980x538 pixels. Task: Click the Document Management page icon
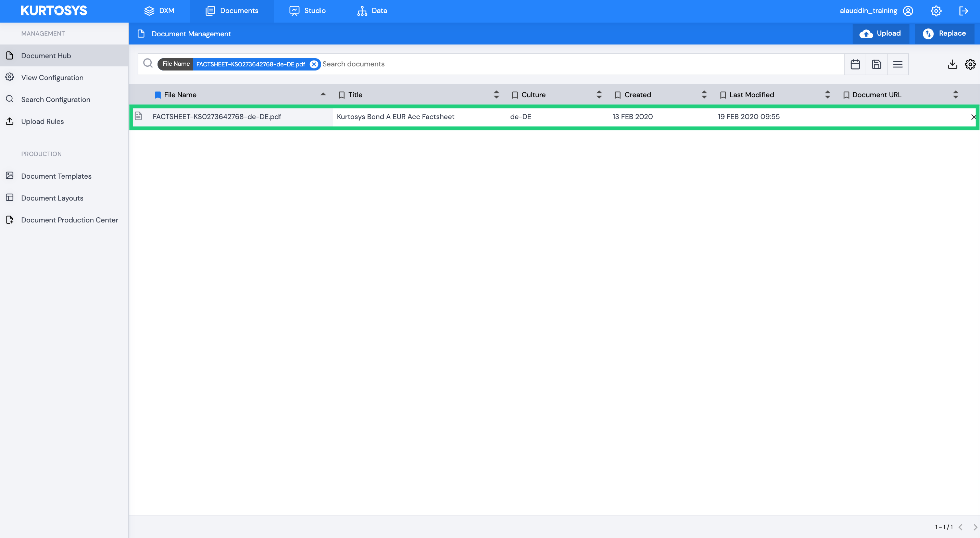pyautogui.click(x=141, y=34)
